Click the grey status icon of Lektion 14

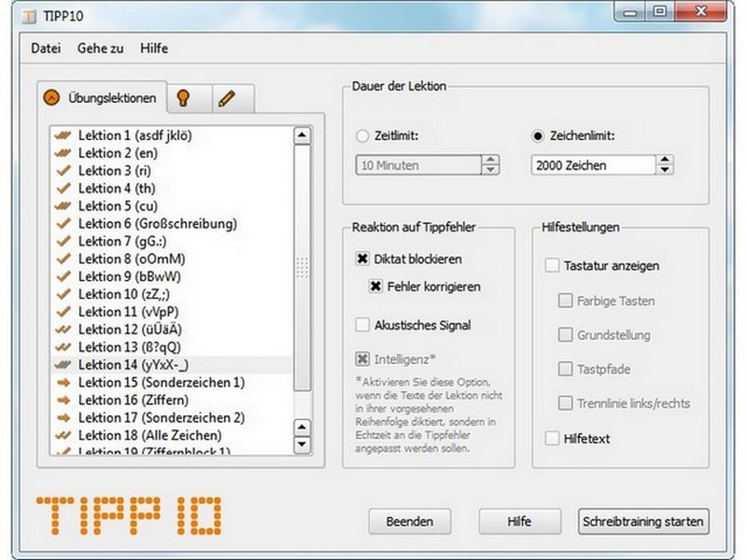pyautogui.click(x=63, y=365)
